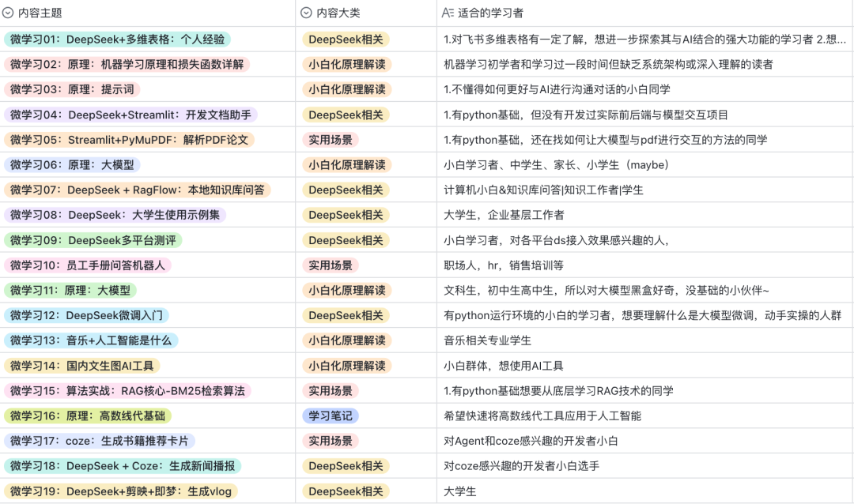Click DeepSeek相关 tag in 微学习19 row
Image resolution: width=854 pixels, height=504 pixels.
[x=346, y=491]
